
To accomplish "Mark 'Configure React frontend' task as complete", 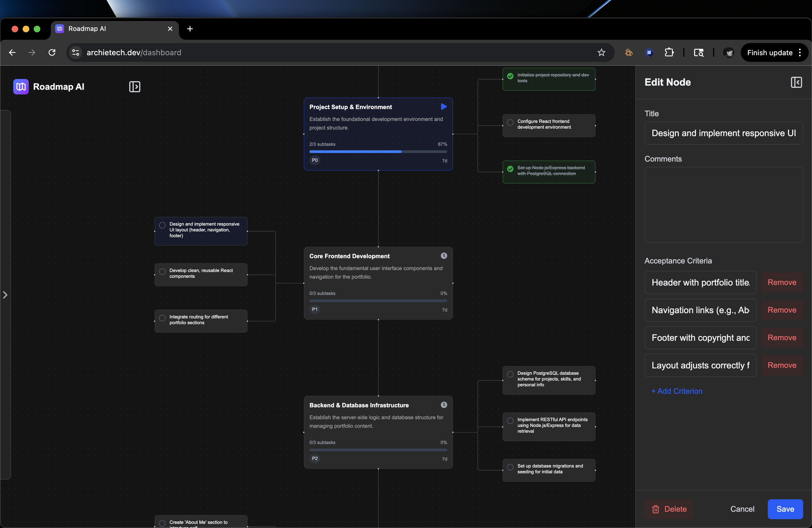I will 510,122.
